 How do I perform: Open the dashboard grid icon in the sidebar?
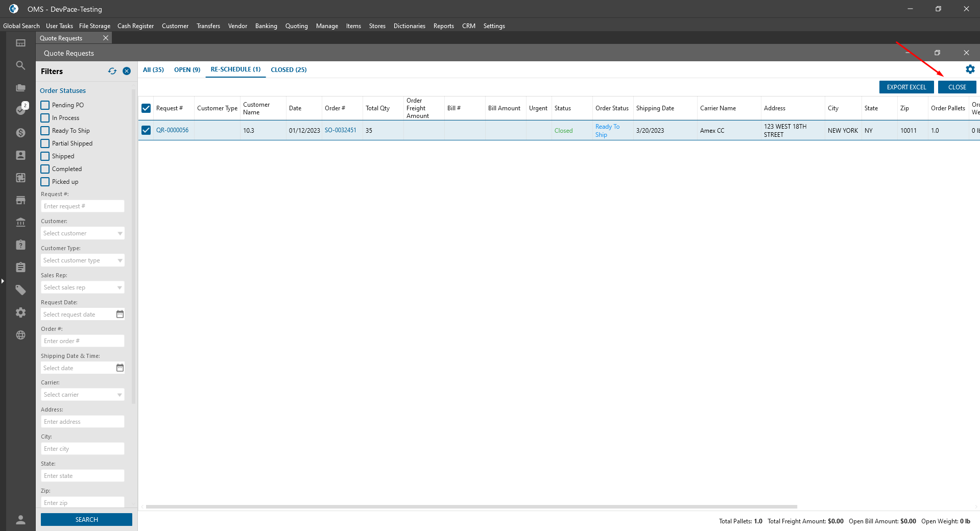pos(20,43)
